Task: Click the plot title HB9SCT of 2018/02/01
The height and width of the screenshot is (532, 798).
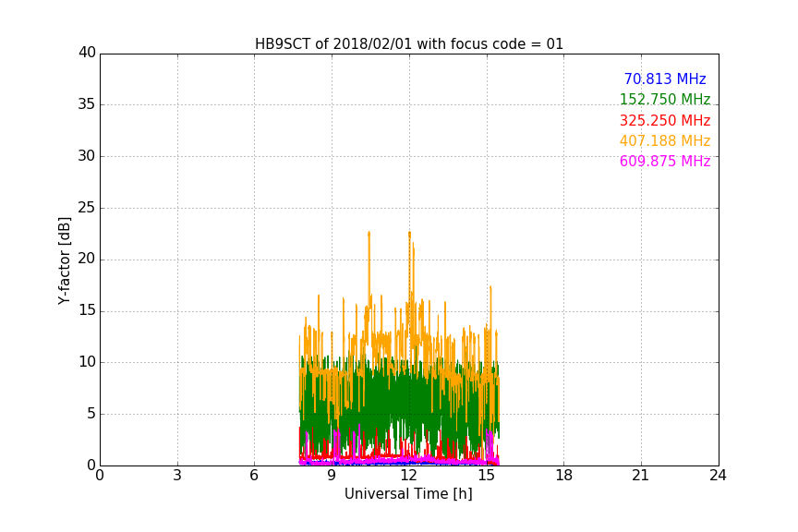Action: point(409,44)
